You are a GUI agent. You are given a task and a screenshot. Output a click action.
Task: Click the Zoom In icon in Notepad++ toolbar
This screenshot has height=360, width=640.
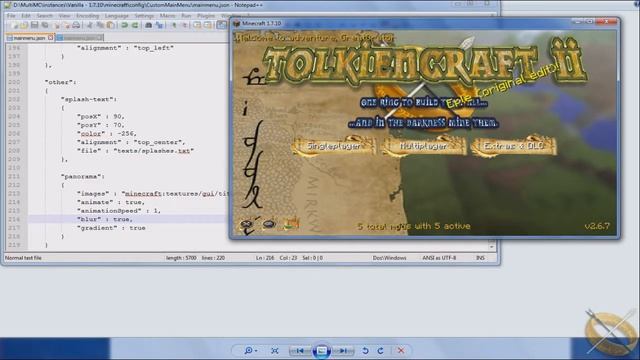pos(174,25)
